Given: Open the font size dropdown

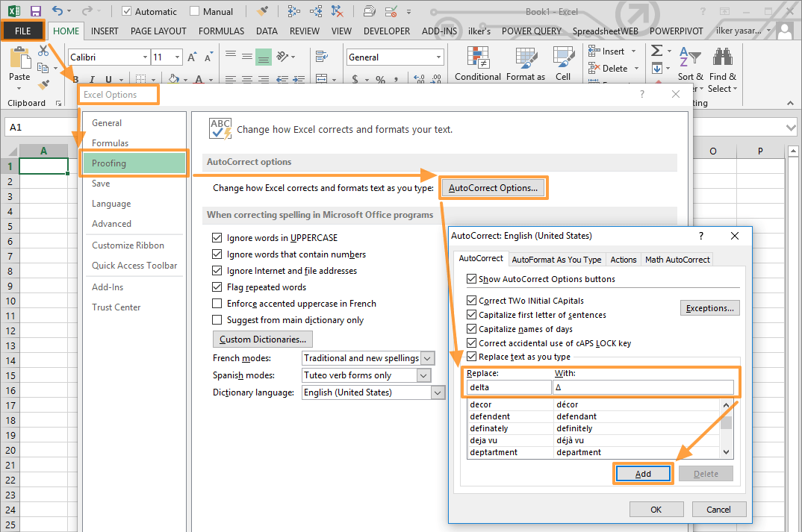Looking at the screenshot, I should click(176, 56).
